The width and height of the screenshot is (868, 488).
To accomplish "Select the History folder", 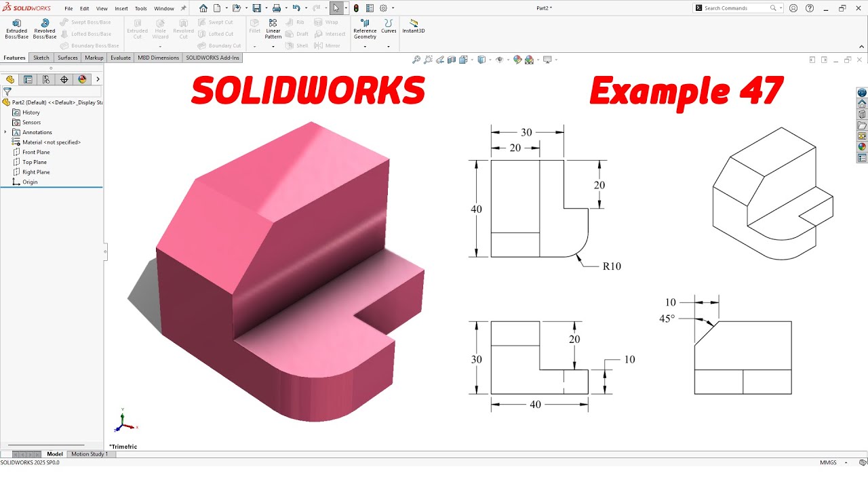I will (26, 113).
